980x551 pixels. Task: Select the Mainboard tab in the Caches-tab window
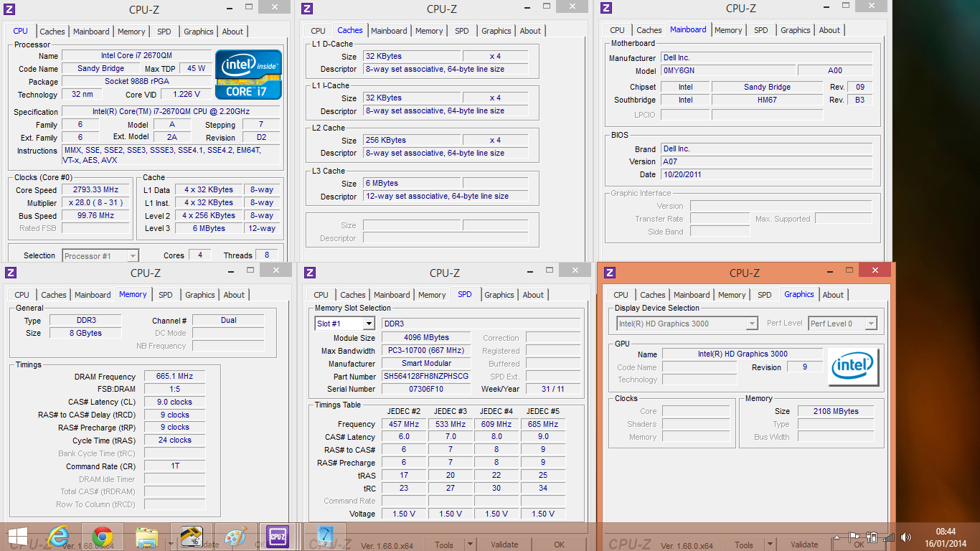point(389,31)
